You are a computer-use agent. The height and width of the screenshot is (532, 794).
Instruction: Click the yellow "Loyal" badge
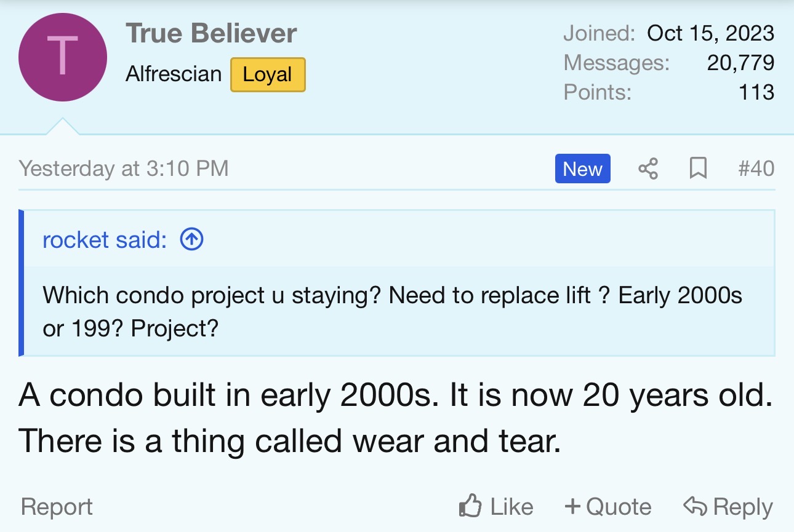tap(268, 74)
